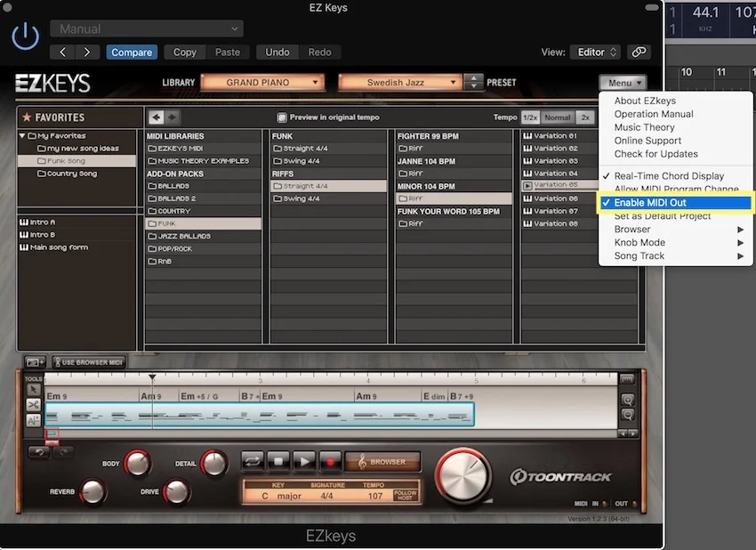Screen dimensions: 756x550
Task: Open the Grand Piano library dropdown
Action: pyautogui.click(x=262, y=83)
